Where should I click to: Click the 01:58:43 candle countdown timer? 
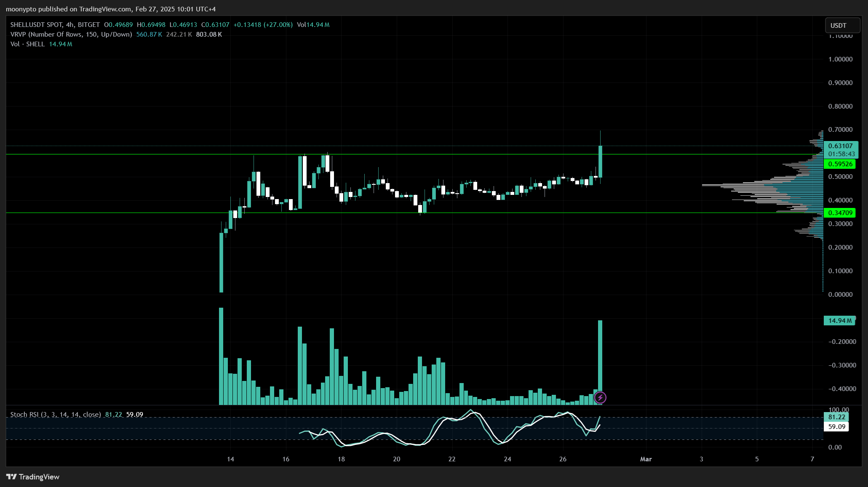click(x=841, y=154)
